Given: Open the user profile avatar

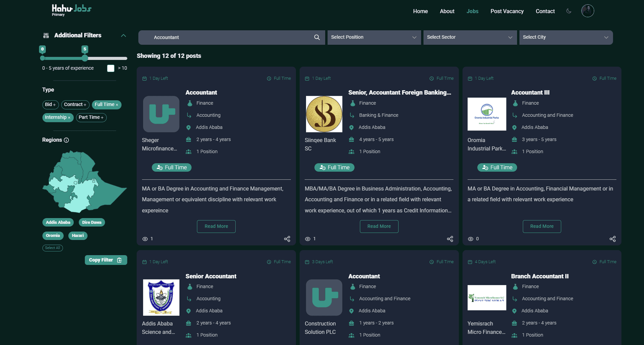Looking at the screenshot, I should pos(587,11).
